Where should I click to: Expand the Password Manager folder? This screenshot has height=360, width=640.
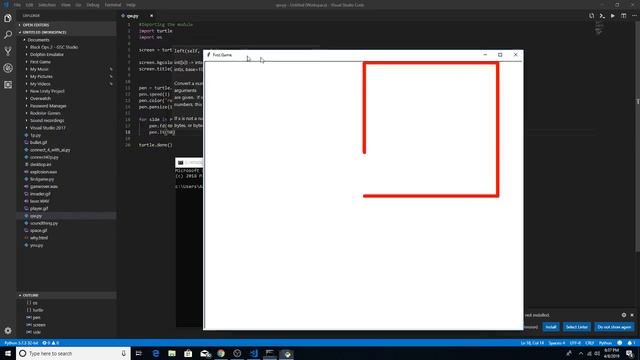(x=67, y=106)
